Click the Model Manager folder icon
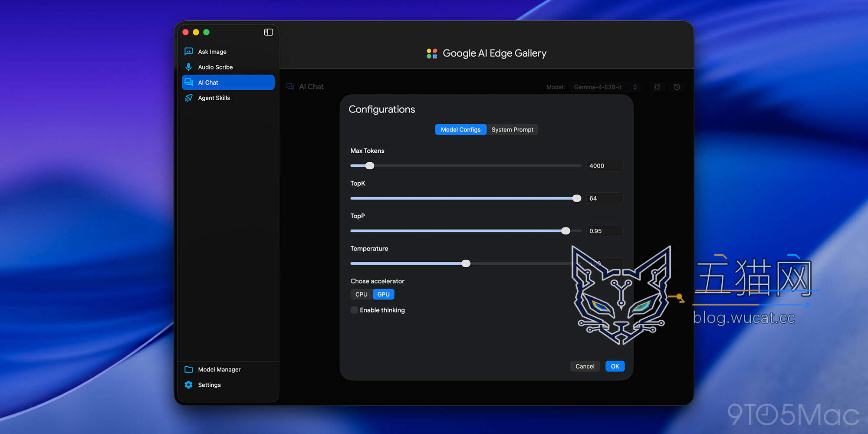The width and height of the screenshot is (868, 434). 188,369
